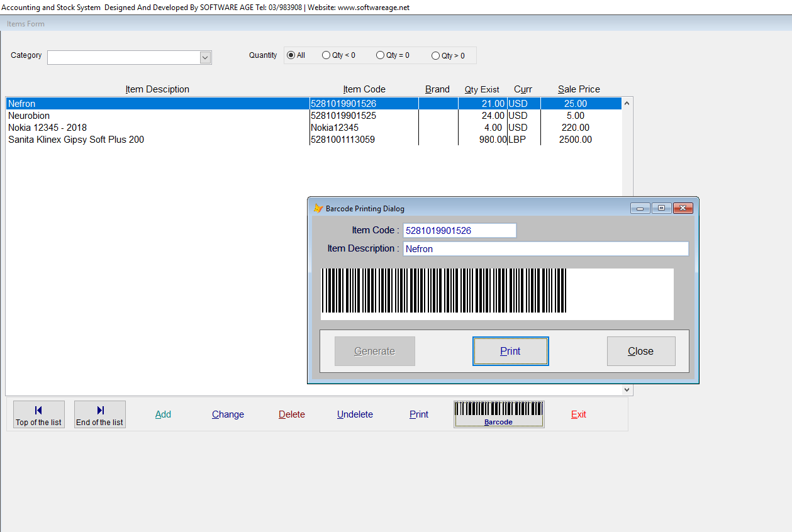The width and height of the screenshot is (792, 532).
Task: Open the Category dropdown
Action: pos(205,57)
